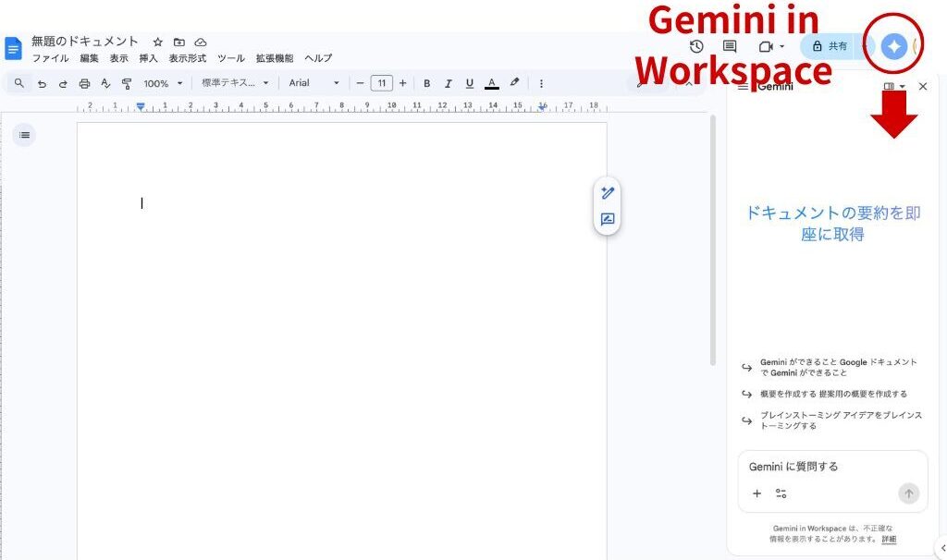Click the 共有 share button
Screen dimensions: 947x560
[x=830, y=46]
